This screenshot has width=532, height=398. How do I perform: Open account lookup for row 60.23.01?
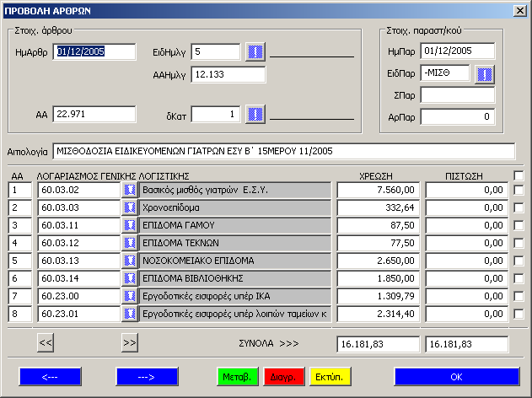(x=129, y=314)
